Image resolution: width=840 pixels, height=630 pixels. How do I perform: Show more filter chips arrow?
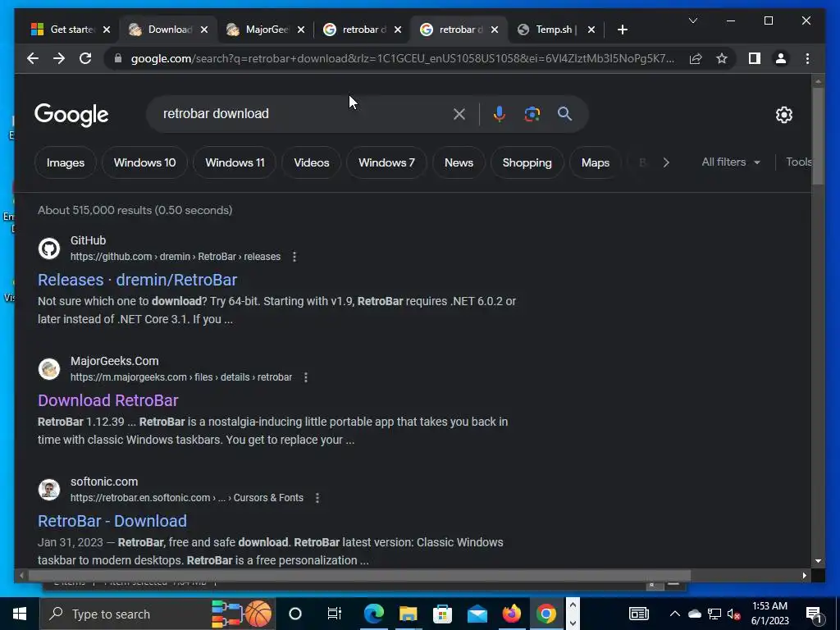pyautogui.click(x=666, y=162)
